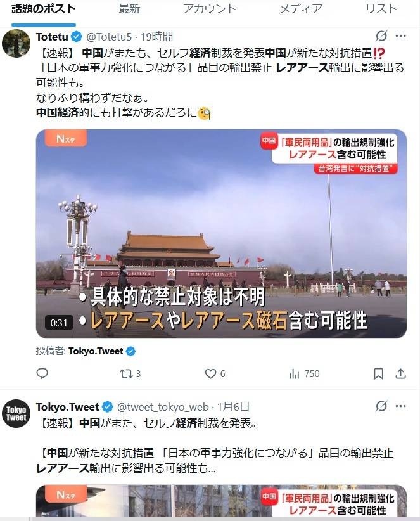Repost the Totetu post with 3 reposts

[x=130, y=374]
